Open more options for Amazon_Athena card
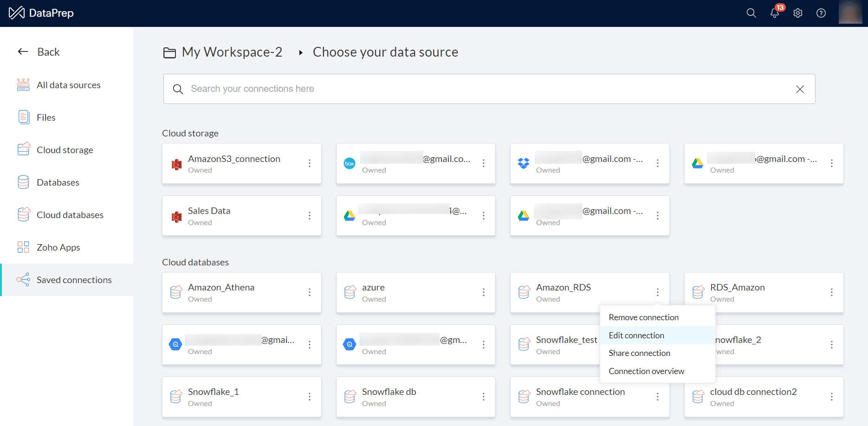The width and height of the screenshot is (868, 426). click(x=310, y=292)
